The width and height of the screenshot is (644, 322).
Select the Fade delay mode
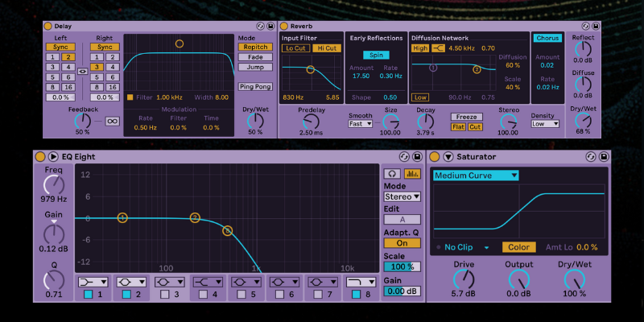(x=254, y=57)
